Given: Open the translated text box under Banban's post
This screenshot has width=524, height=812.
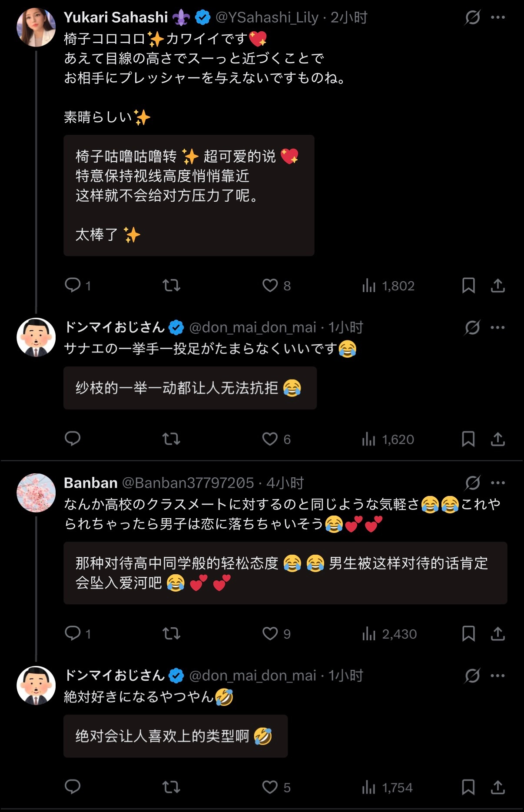Looking at the screenshot, I should tap(285, 573).
